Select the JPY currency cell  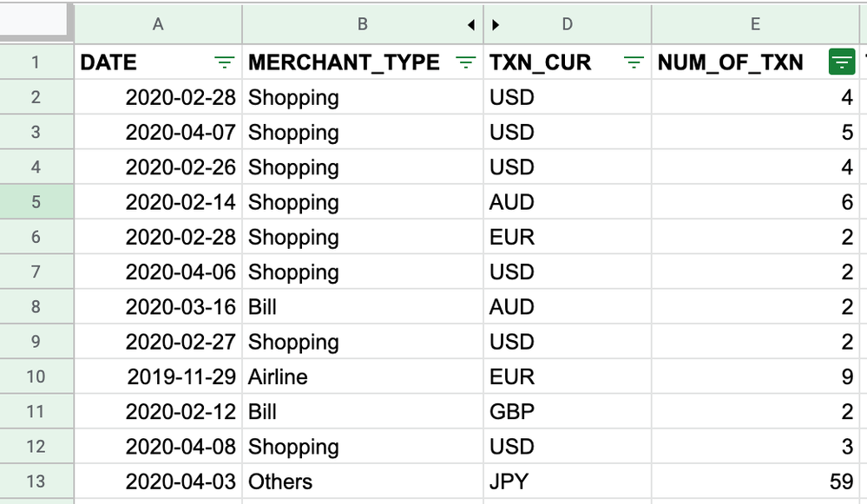(568, 481)
